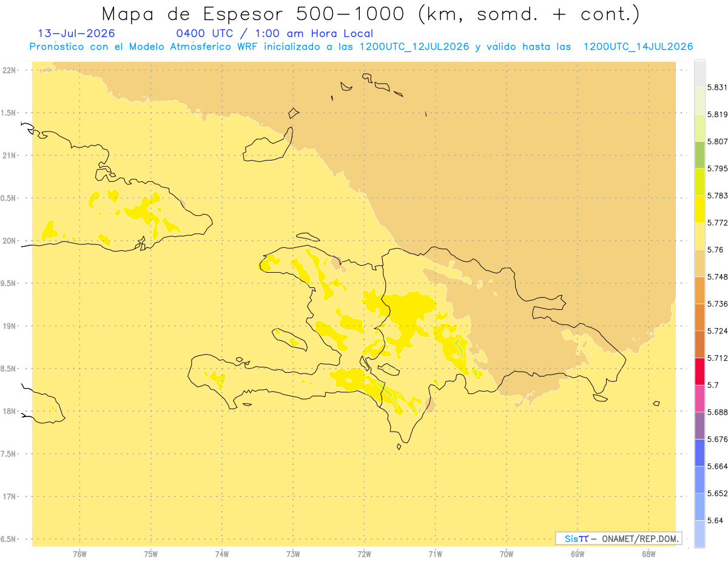This screenshot has width=728, height=562.
Task: Click the blue legend band between 5.664 and 5.676
Action: point(699,452)
